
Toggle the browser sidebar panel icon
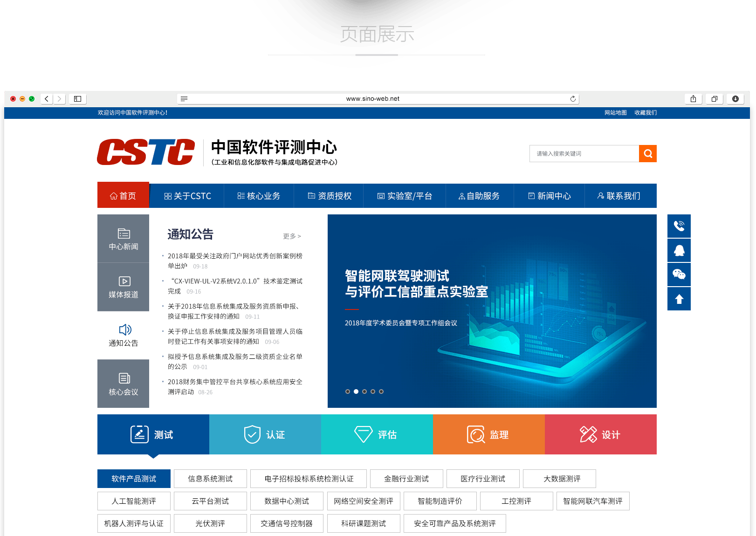tap(78, 99)
